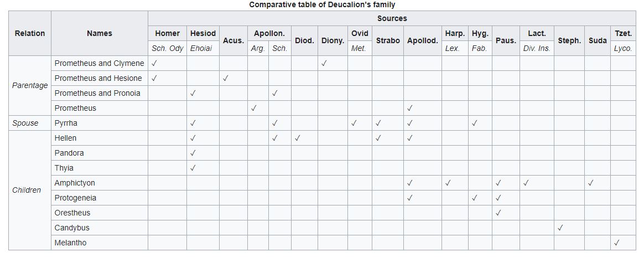Click the Thyia checkmark under Hesiod
The image size is (644, 257).
[193, 168]
